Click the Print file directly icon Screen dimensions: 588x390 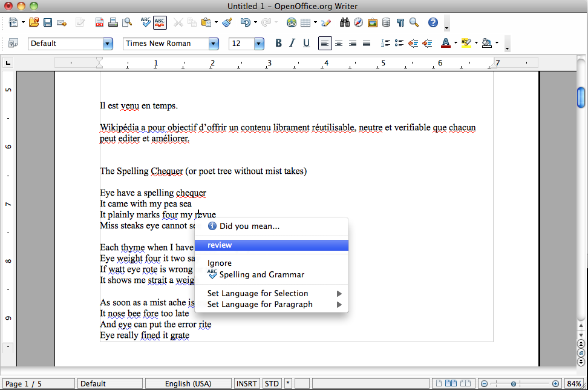[113, 23]
